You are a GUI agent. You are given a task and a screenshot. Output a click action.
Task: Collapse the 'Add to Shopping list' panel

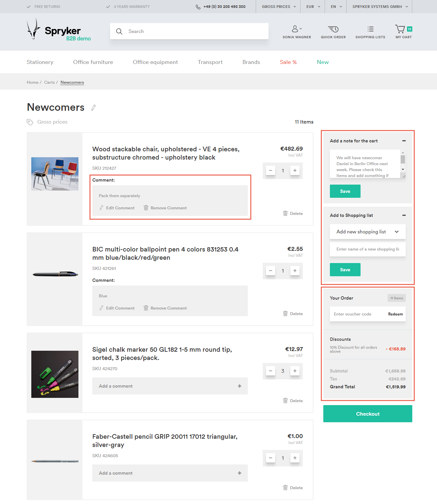(404, 215)
